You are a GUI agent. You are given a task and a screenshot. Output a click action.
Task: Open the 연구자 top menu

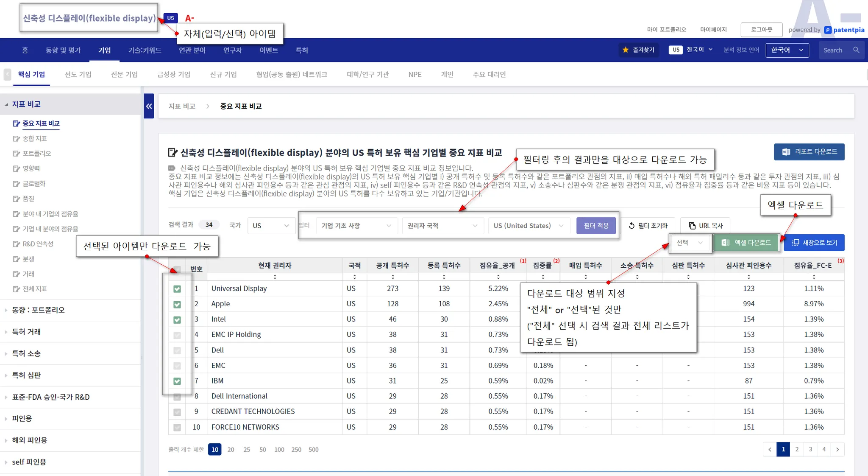tap(233, 50)
